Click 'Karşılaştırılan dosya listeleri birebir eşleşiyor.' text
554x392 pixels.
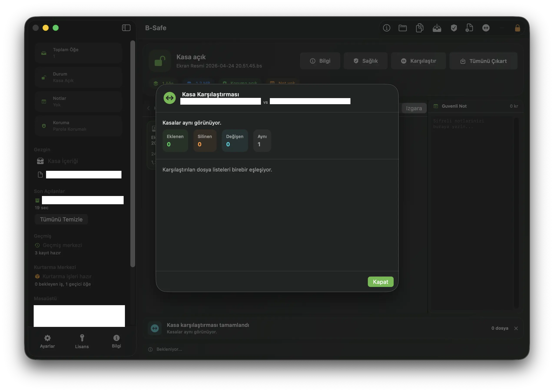click(217, 170)
